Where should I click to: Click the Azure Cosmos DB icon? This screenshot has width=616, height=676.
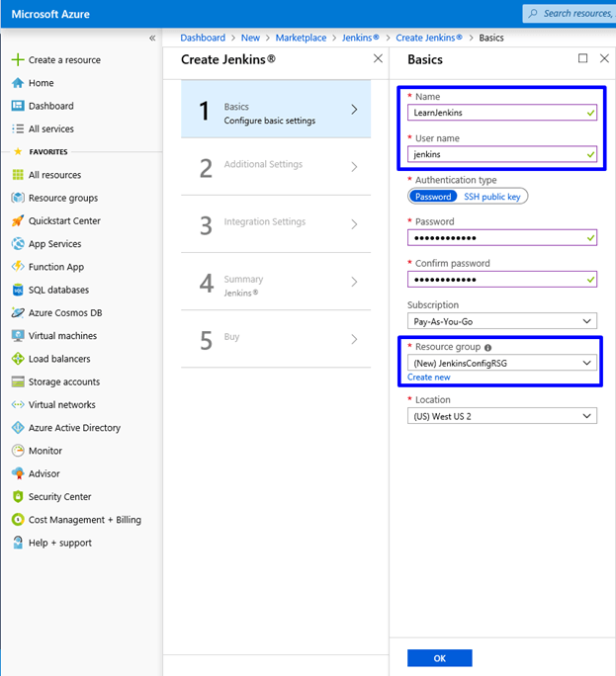[18, 312]
